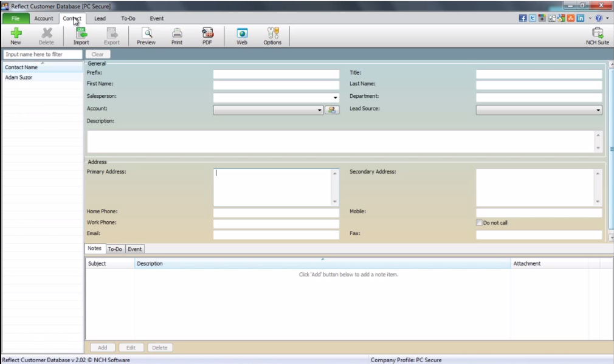Click the Edit note button
Viewport: 614px width, 364px height.
(131, 348)
